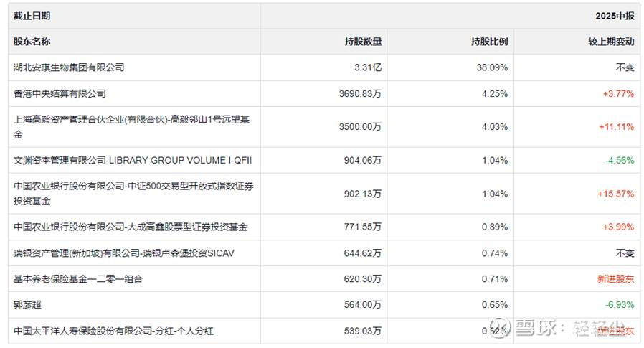644x348 pixels.
Task: Click the 持股比例 column header
Action: tap(489, 42)
